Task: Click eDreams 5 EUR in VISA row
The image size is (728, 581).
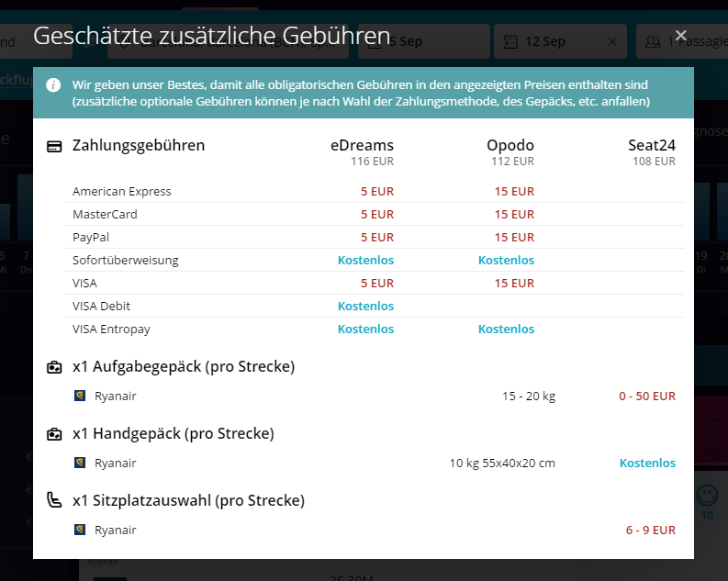Action: (x=377, y=283)
